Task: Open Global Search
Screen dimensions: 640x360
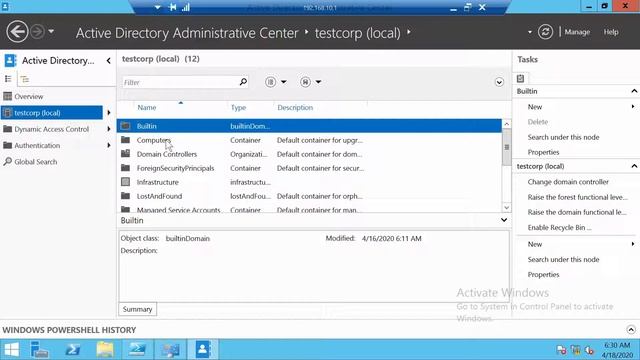Action: [x=36, y=162]
